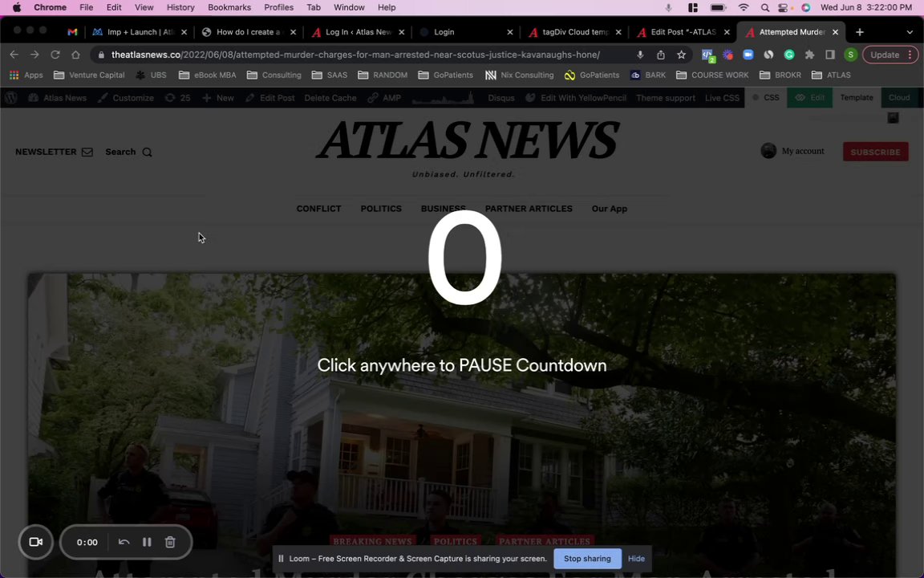Click the microphone icon in address bar
This screenshot has width=924, height=578.
click(x=640, y=55)
